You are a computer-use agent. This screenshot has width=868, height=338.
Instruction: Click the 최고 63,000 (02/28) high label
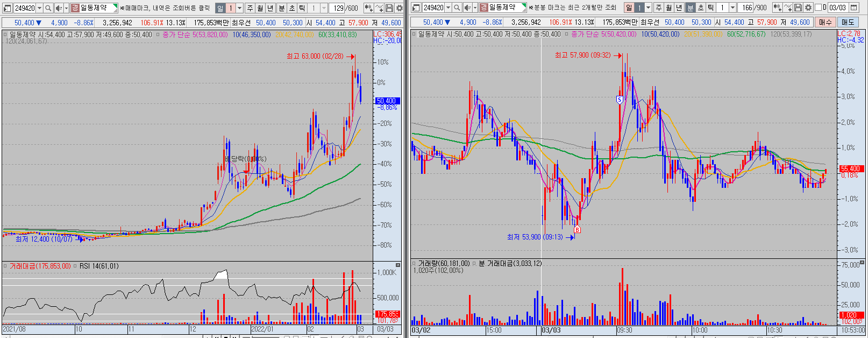(x=315, y=56)
